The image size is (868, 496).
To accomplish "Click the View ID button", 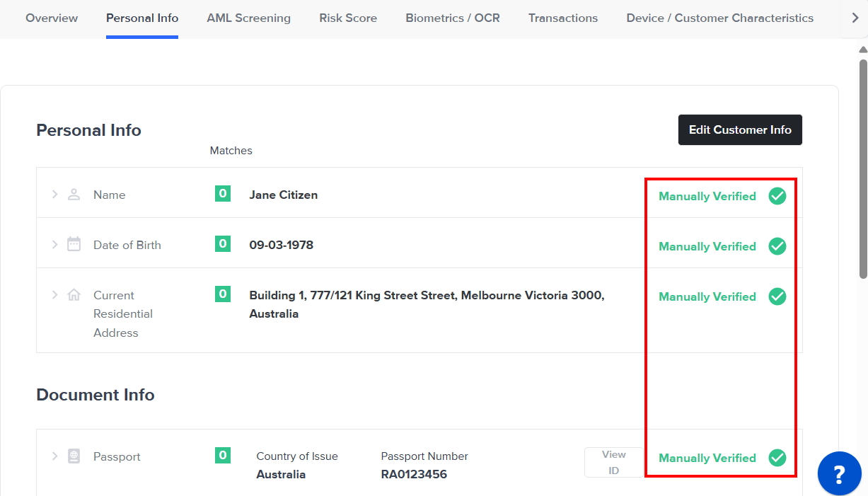I will tap(613, 462).
